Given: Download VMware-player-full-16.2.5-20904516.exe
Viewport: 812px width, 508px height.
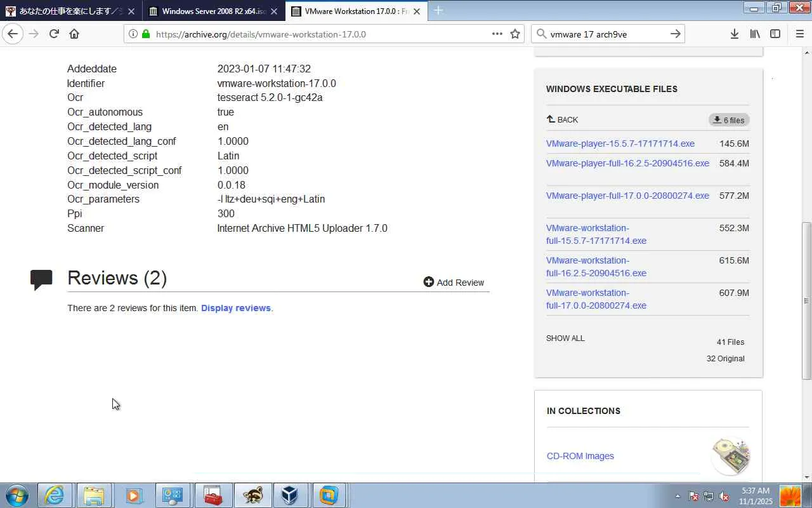Looking at the screenshot, I should (627, 163).
